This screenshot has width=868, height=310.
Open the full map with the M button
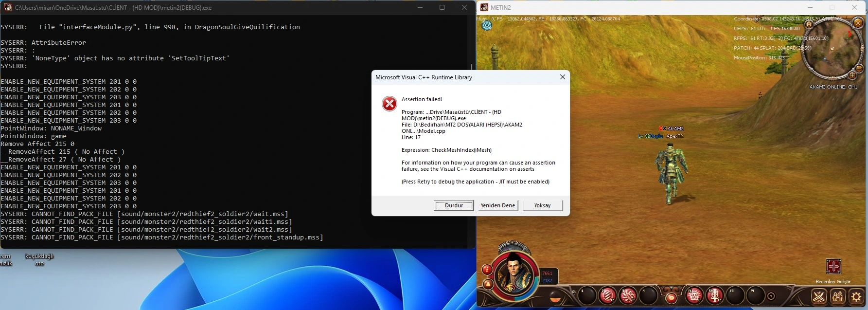809,24
